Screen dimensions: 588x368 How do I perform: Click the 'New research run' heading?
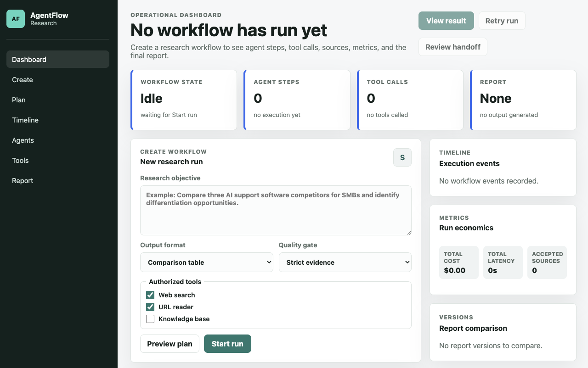[171, 162]
